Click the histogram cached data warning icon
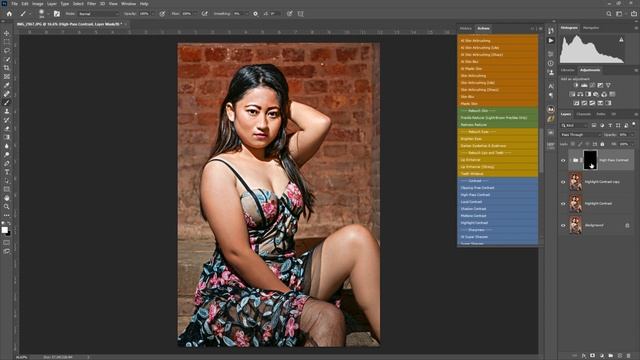The height and width of the screenshot is (360, 640). pos(621,40)
